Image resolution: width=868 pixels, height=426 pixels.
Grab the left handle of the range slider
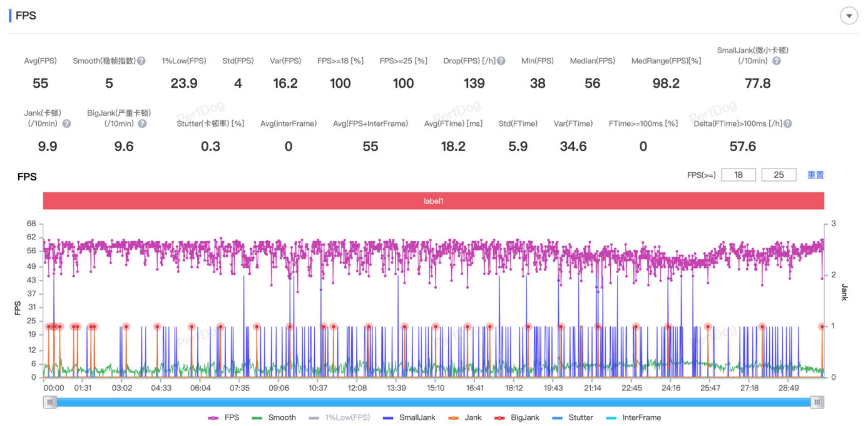coord(50,402)
